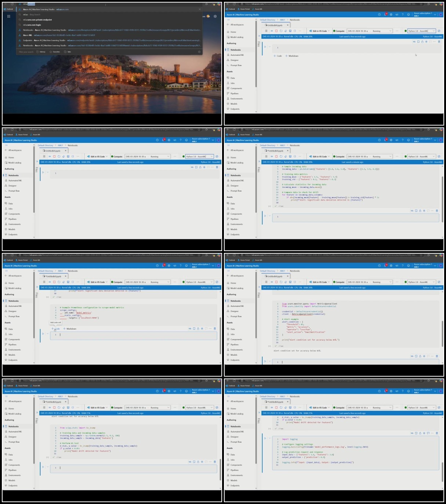Open Compute dropdown above the MetricsQueryClient code

pos(369,282)
